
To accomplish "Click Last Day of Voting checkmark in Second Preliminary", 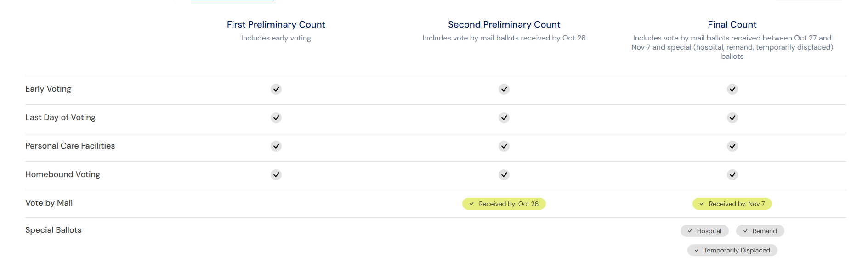I will click(504, 118).
